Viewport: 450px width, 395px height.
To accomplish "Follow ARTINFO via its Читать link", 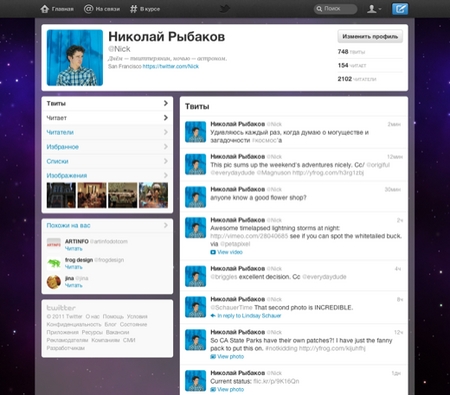I will tap(73, 249).
